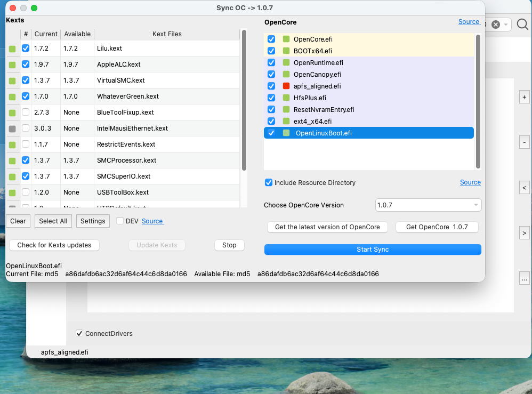Expand the search field options arrow

[505, 25]
